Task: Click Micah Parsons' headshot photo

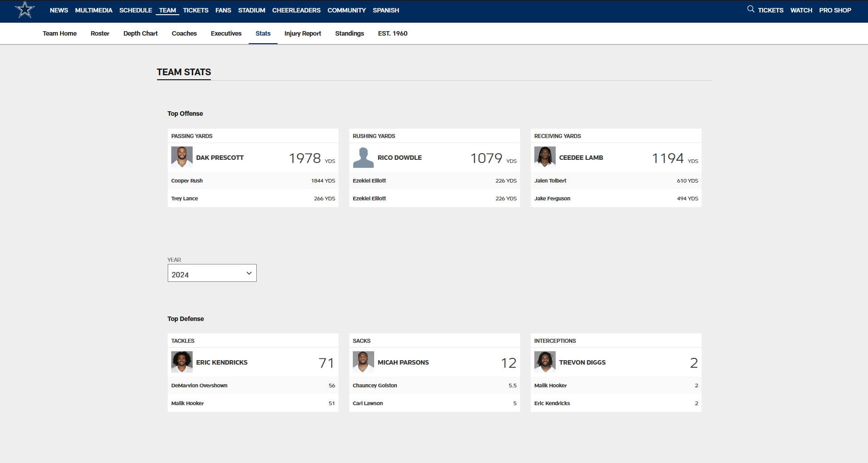Action: coord(363,362)
